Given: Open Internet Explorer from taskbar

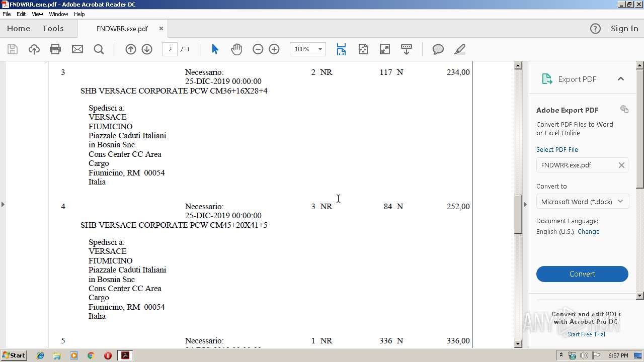Looking at the screenshot, I should tap(40, 355).
